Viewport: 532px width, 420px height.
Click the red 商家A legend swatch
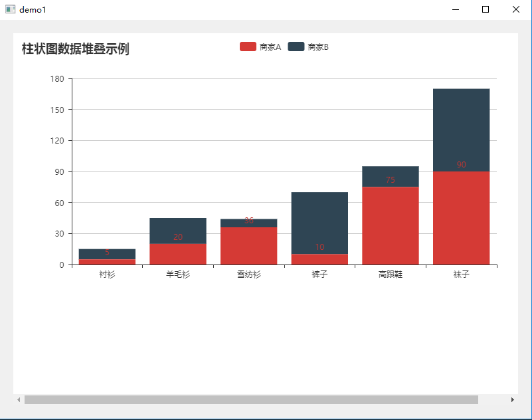tap(247, 47)
